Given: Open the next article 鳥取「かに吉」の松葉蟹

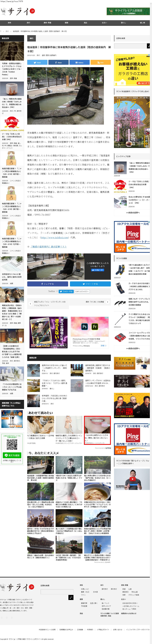Looking at the screenshot, I should (95, 302).
